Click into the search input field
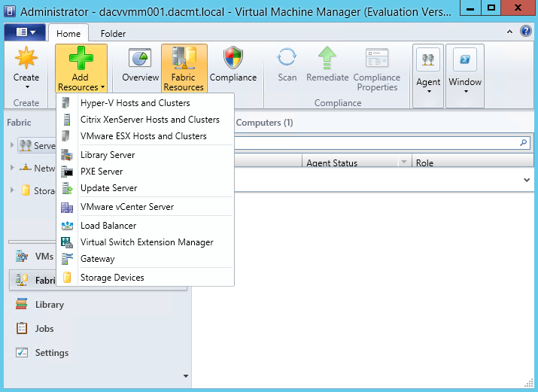Image resolution: width=538 pixels, height=392 pixels. click(375, 142)
